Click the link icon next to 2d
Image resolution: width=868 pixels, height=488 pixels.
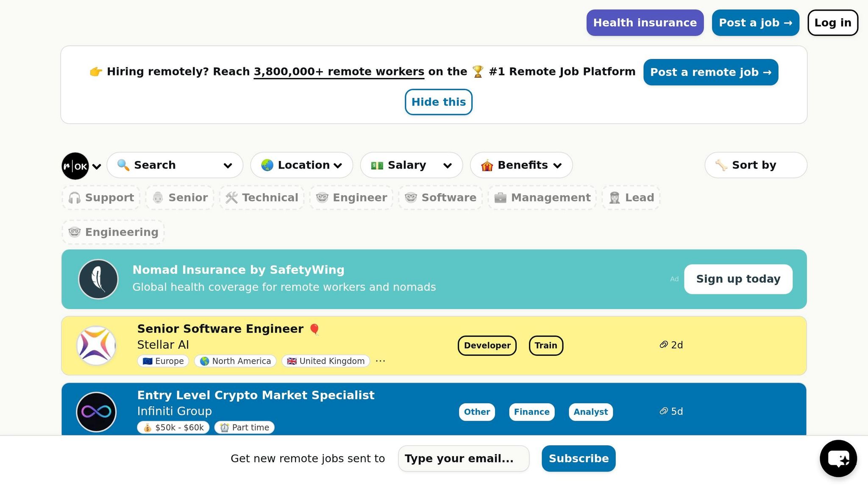[x=664, y=345]
